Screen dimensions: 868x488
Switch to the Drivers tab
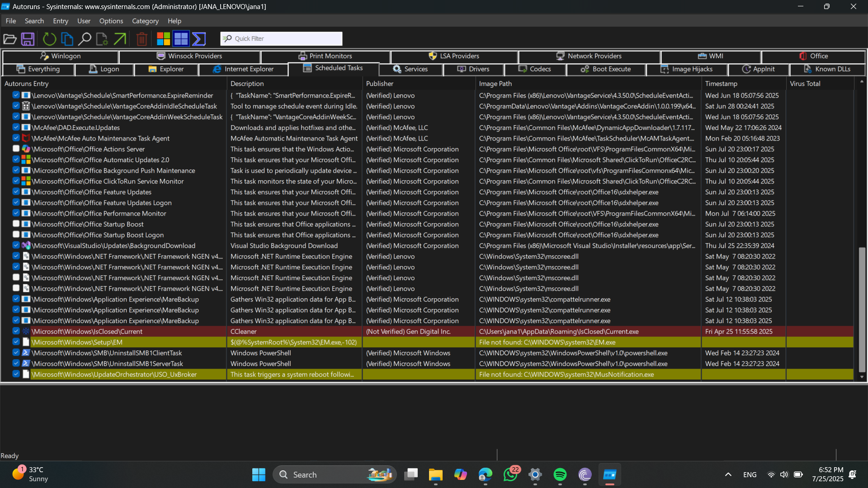(x=473, y=69)
